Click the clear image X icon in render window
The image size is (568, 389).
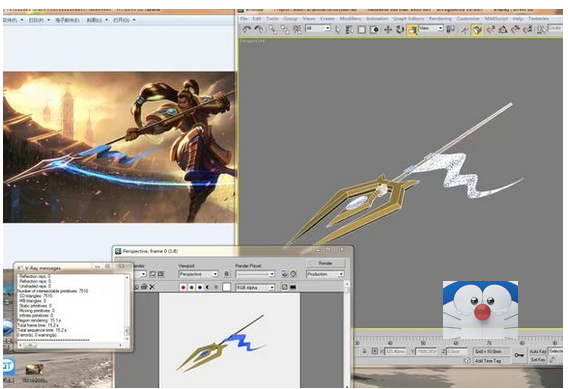click(x=152, y=287)
